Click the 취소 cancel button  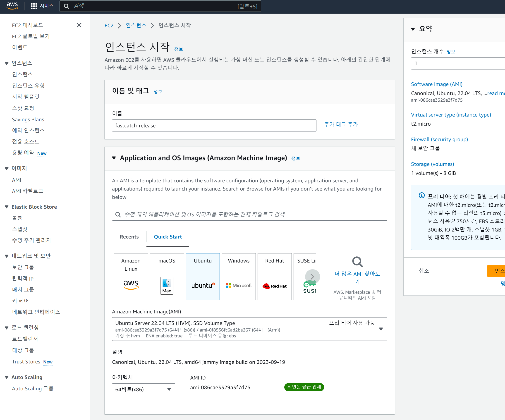tap(424, 271)
